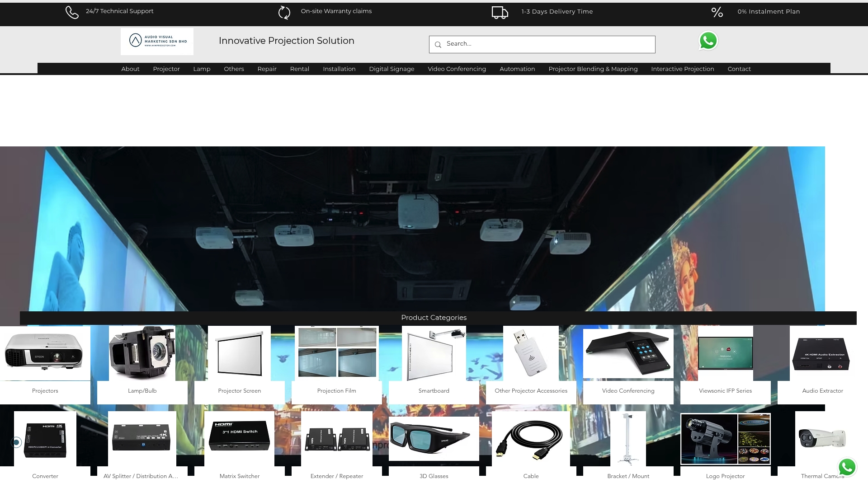868x488 pixels.
Task: Expand the Projector navigation menu
Action: click(x=166, y=69)
